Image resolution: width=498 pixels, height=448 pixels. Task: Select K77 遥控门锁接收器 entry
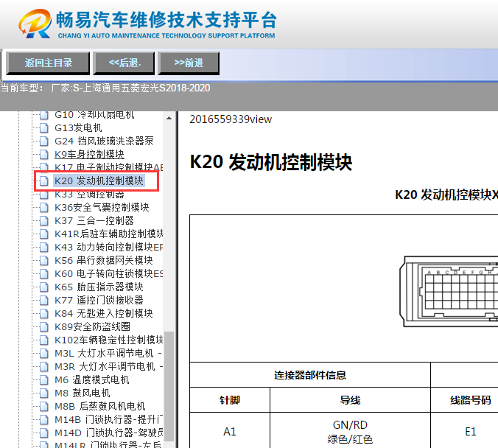[99, 300]
